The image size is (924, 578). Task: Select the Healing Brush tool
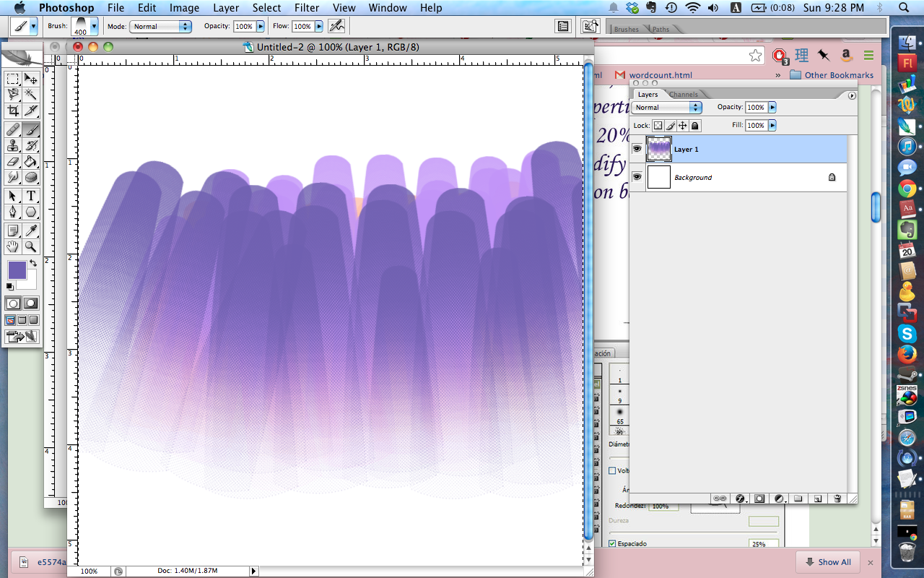pyautogui.click(x=13, y=130)
